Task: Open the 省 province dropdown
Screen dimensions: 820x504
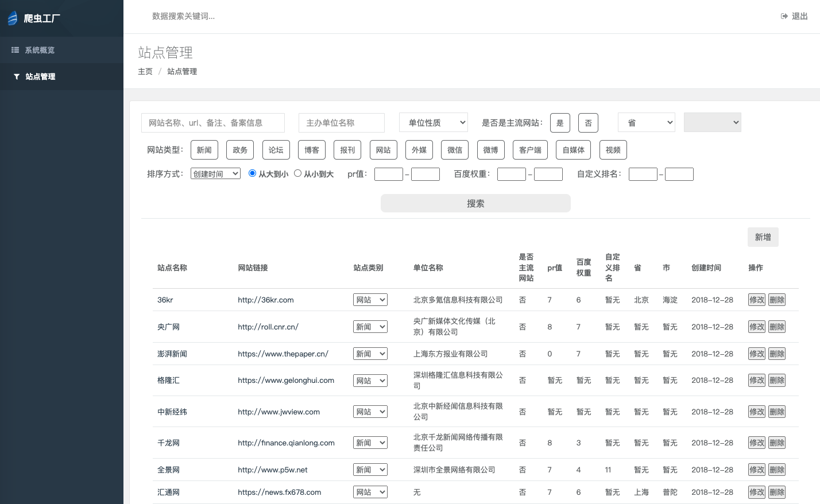Action: coord(647,122)
